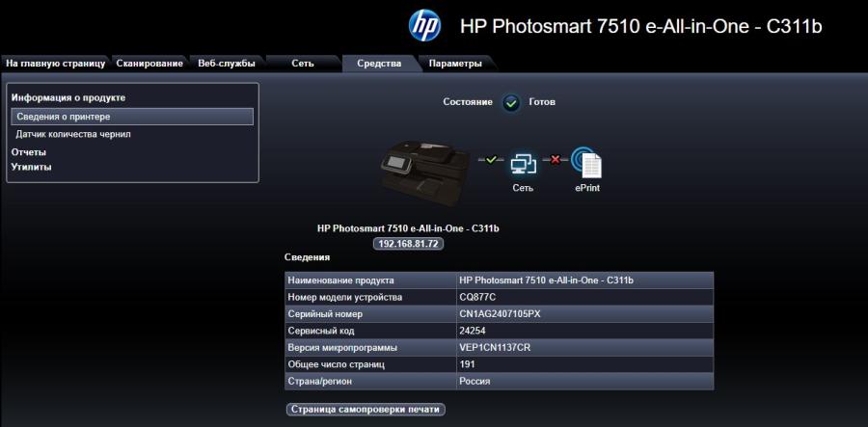Select Сведения о принтере in sidebar
The height and width of the screenshot is (427, 868).
(x=132, y=117)
